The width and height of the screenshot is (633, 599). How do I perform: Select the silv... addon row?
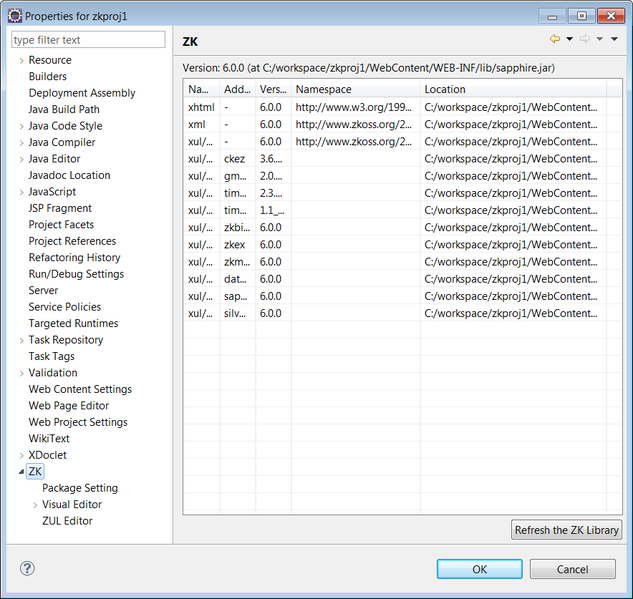(402, 313)
